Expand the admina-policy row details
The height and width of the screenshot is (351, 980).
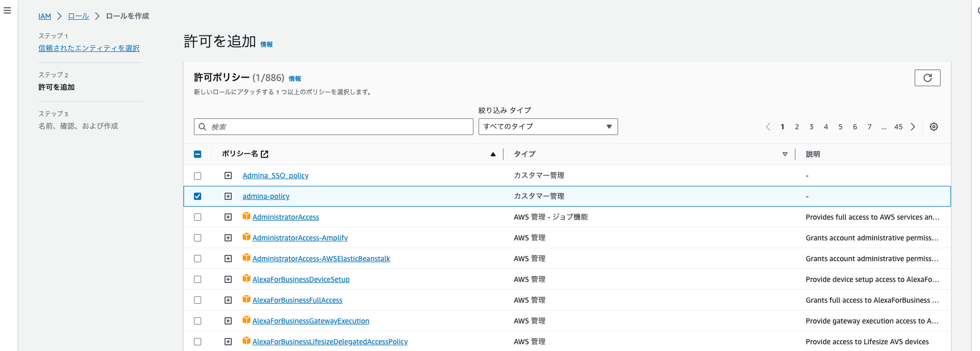228,196
